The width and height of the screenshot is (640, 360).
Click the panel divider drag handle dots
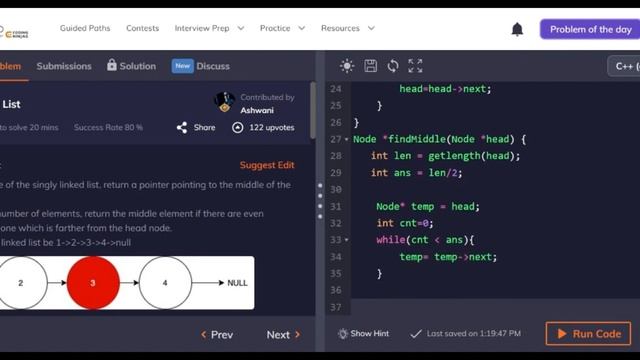click(x=320, y=201)
